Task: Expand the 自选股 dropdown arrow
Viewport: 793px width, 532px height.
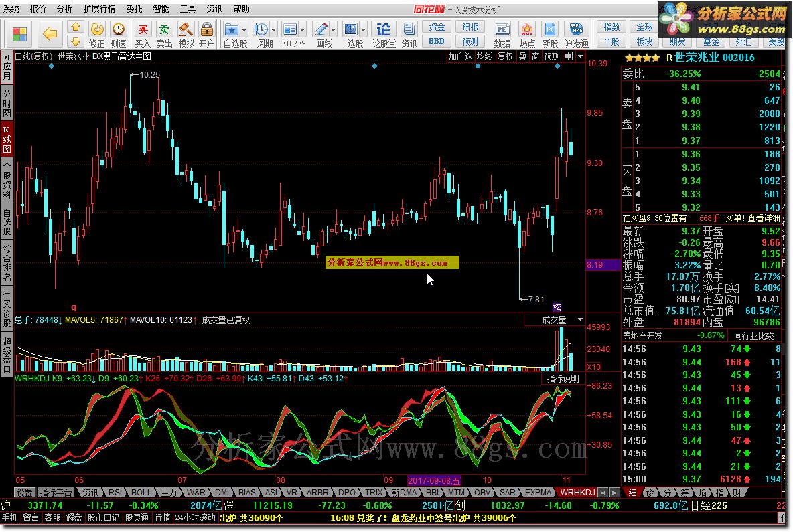Action: 244,30
